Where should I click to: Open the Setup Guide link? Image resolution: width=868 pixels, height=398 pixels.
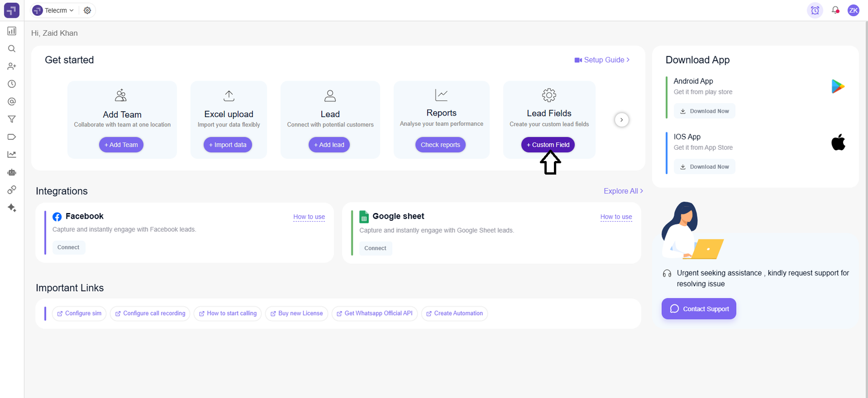tap(602, 60)
